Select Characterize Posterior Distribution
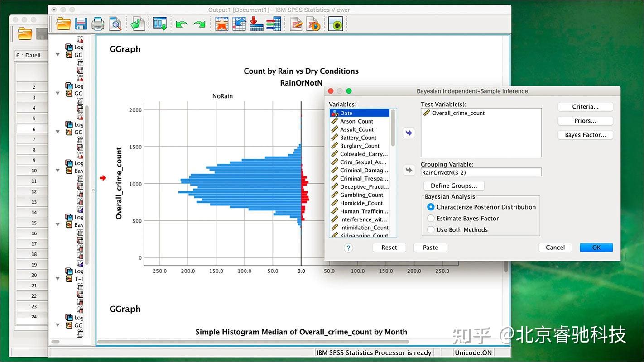The image size is (644, 362). 431,207
